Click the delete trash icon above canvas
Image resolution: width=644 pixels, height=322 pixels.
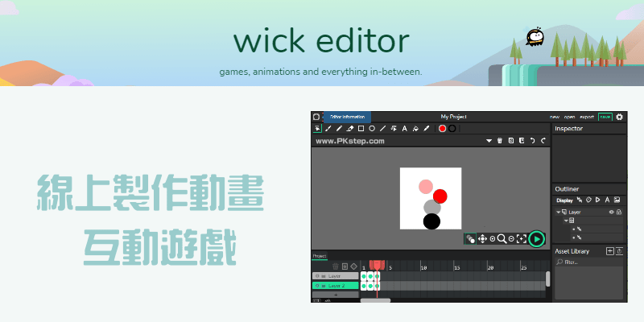coord(500,141)
